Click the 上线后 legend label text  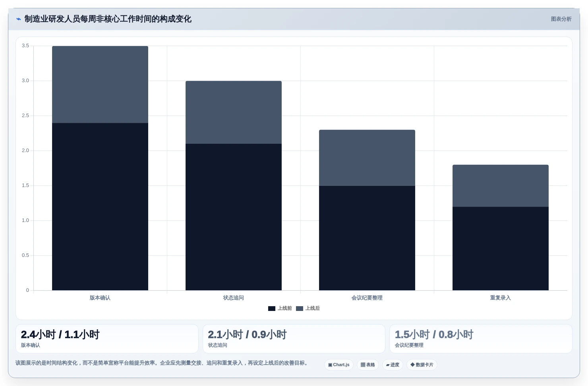tap(313, 308)
